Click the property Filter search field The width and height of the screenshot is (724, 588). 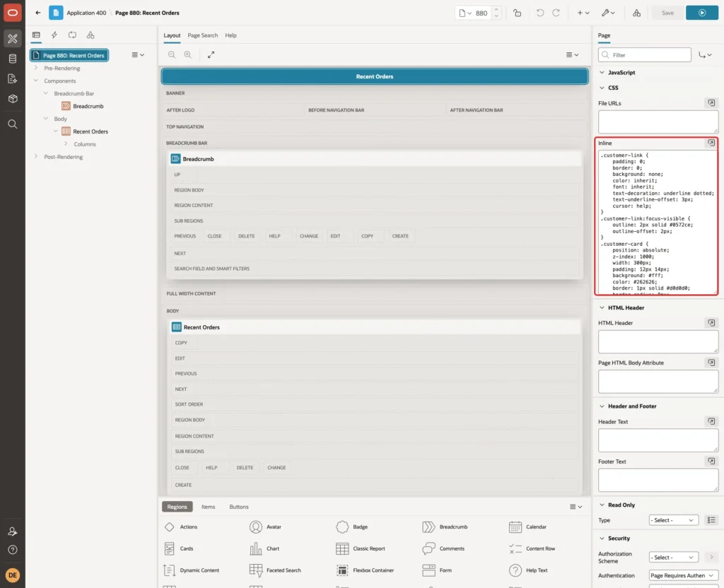[645, 55]
